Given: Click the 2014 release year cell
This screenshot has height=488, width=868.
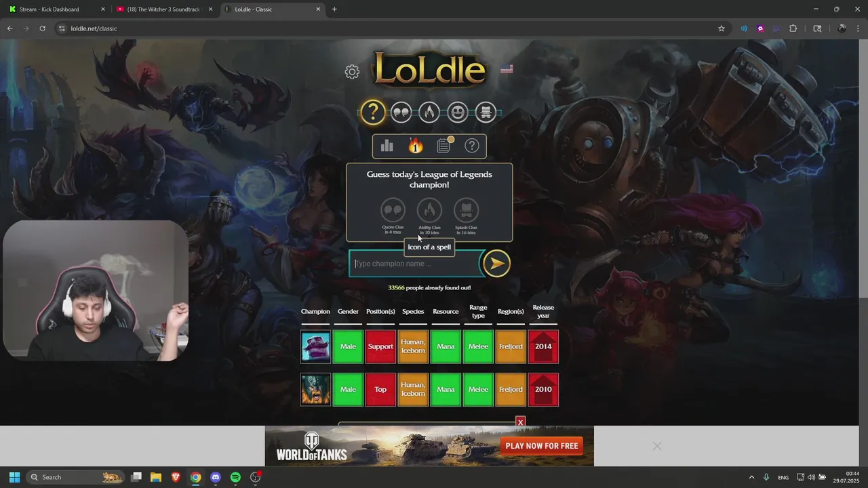Looking at the screenshot, I should [543, 346].
